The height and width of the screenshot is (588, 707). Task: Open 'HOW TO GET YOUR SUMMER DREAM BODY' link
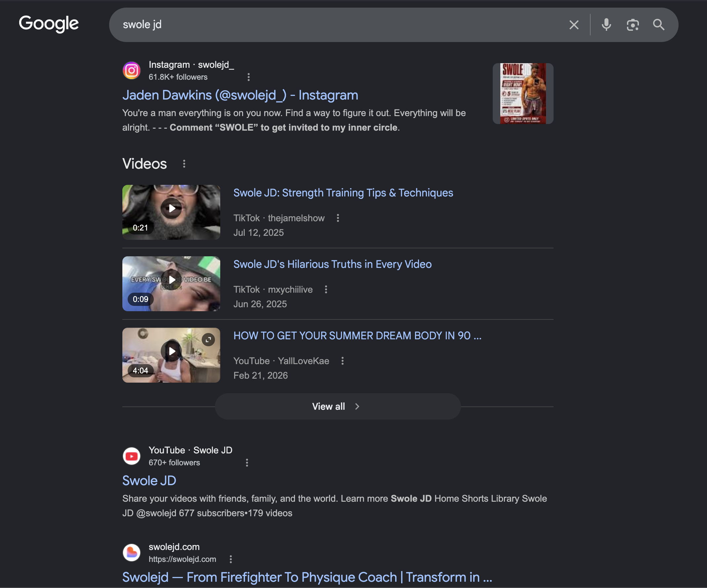pos(357,335)
